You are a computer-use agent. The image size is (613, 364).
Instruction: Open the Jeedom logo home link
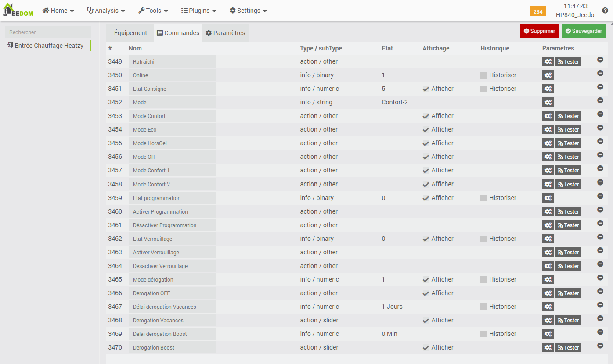(18, 10)
